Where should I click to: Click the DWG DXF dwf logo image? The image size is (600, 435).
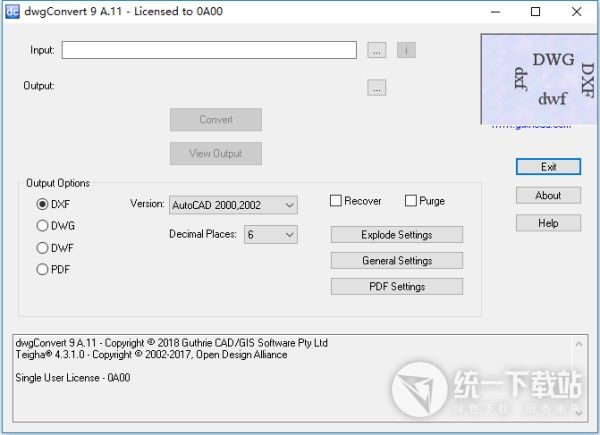click(540, 79)
